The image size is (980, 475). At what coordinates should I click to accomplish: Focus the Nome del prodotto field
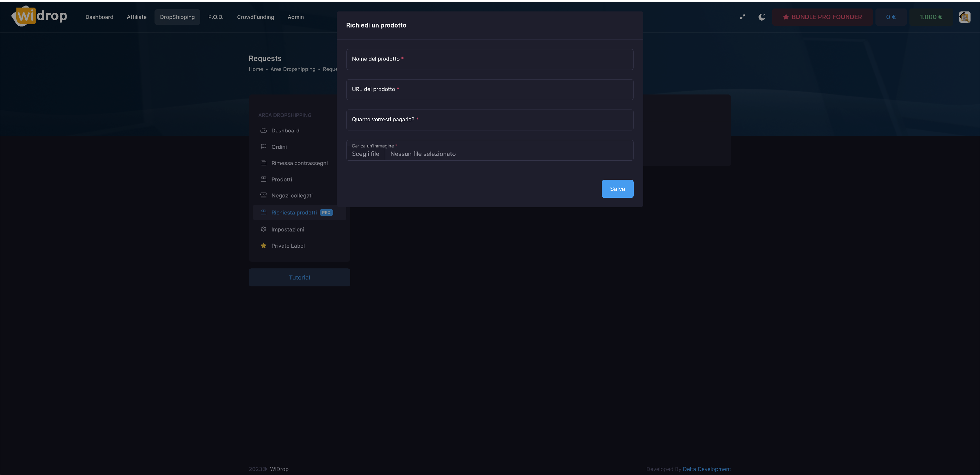[x=490, y=59]
